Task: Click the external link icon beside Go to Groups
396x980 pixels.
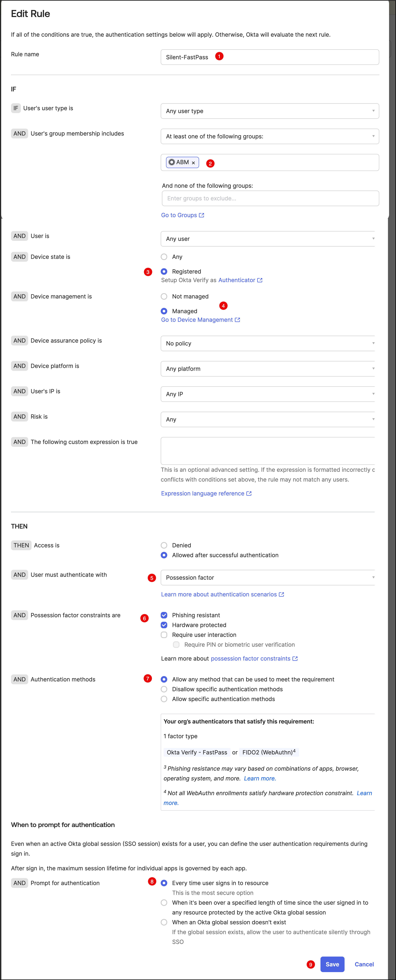Action: coord(202,215)
